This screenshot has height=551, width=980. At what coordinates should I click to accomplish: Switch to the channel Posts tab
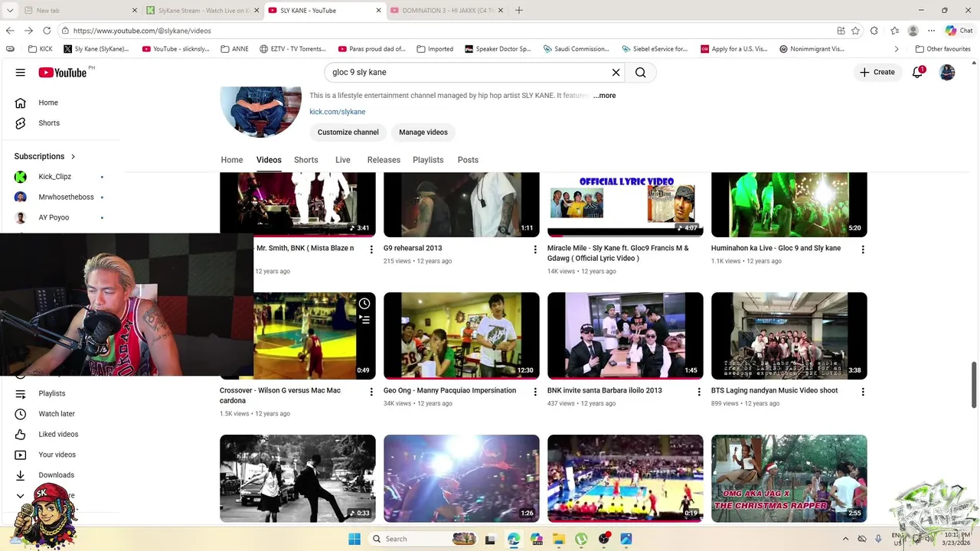click(468, 160)
